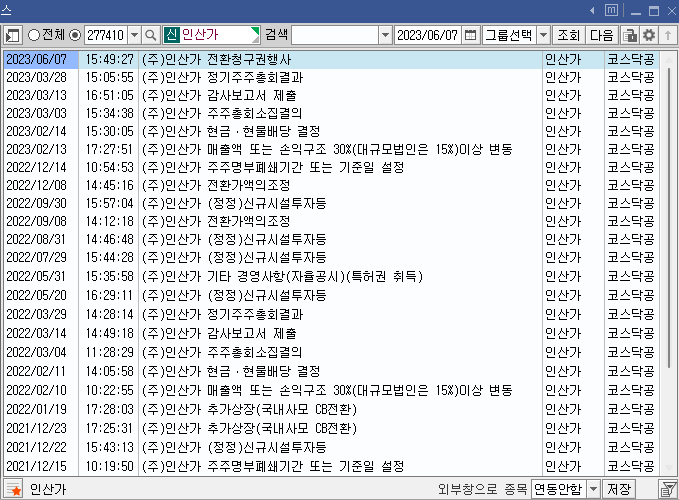Expand the 검색 keyword dropdown arrow
The height and width of the screenshot is (500, 679).
click(385, 35)
